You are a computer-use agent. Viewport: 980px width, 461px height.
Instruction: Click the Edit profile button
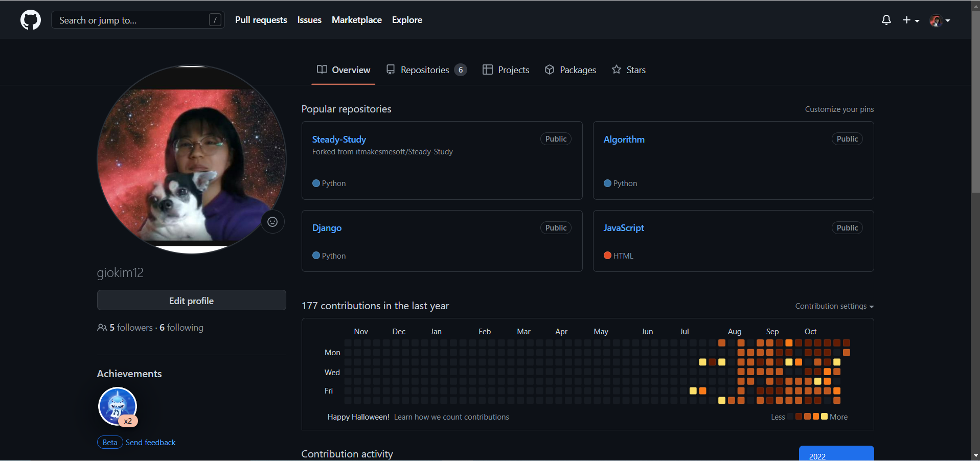point(192,301)
